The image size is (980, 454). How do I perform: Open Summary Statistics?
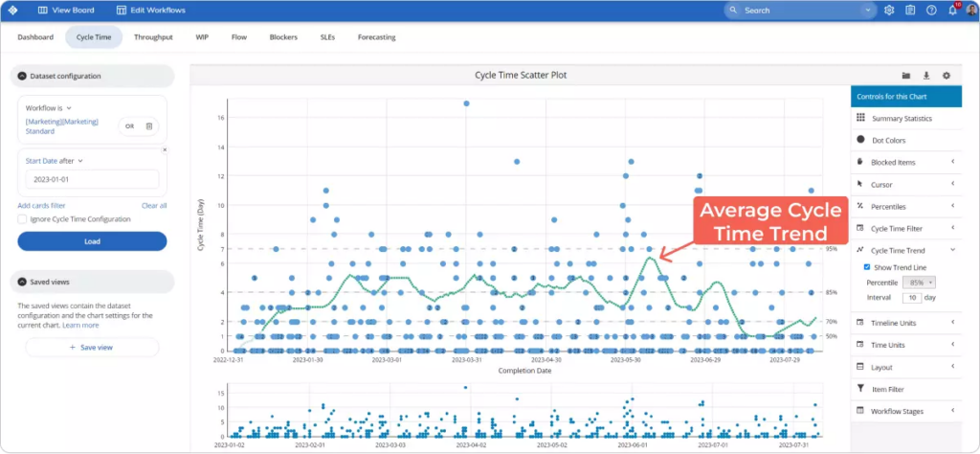click(906, 118)
